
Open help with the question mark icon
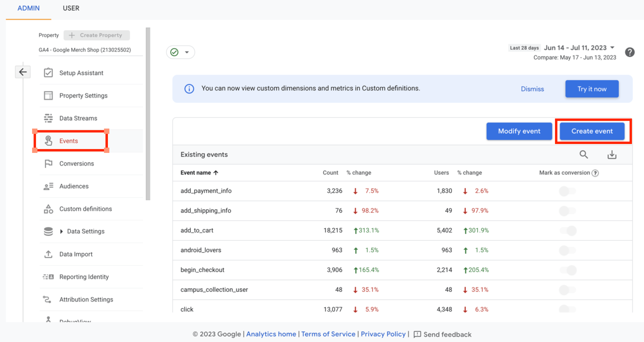pyautogui.click(x=630, y=52)
